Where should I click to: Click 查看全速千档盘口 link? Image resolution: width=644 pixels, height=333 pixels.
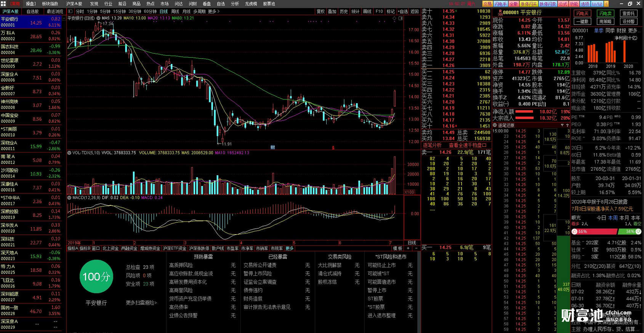[467, 145]
